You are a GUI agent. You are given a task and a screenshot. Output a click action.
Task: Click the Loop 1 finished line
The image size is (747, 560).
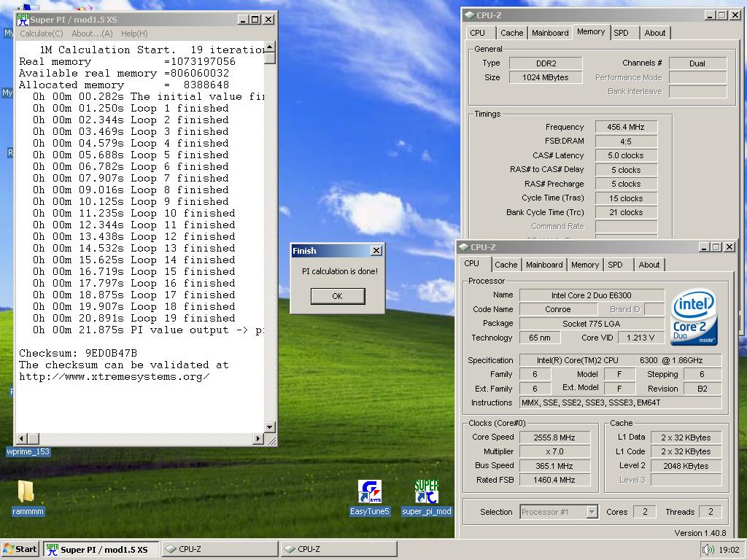point(131,108)
